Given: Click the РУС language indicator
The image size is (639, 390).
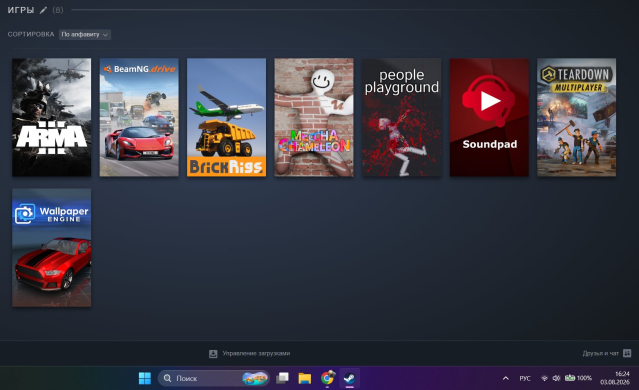Looking at the screenshot, I should click(x=525, y=378).
